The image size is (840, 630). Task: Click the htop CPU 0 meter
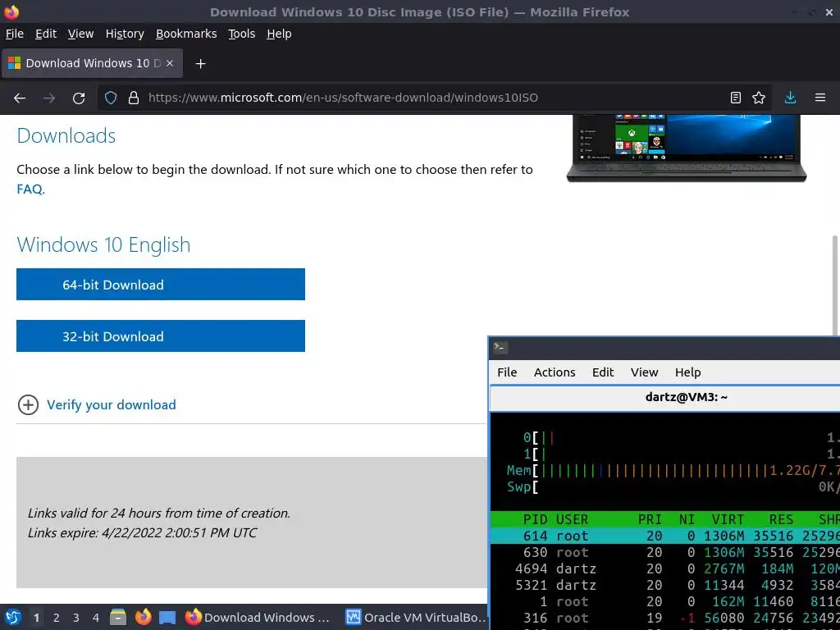click(x=681, y=438)
